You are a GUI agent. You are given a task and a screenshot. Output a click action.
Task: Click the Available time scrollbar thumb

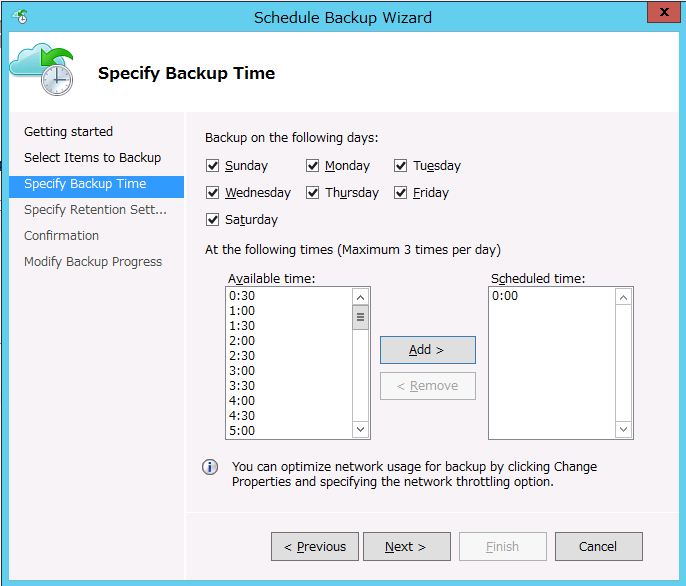click(x=361, y=318)
